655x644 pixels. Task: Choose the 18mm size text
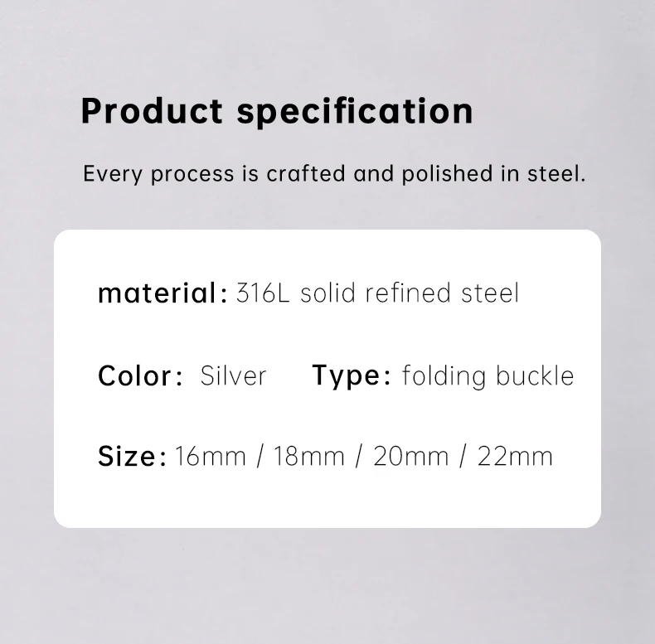coord(308,457)
